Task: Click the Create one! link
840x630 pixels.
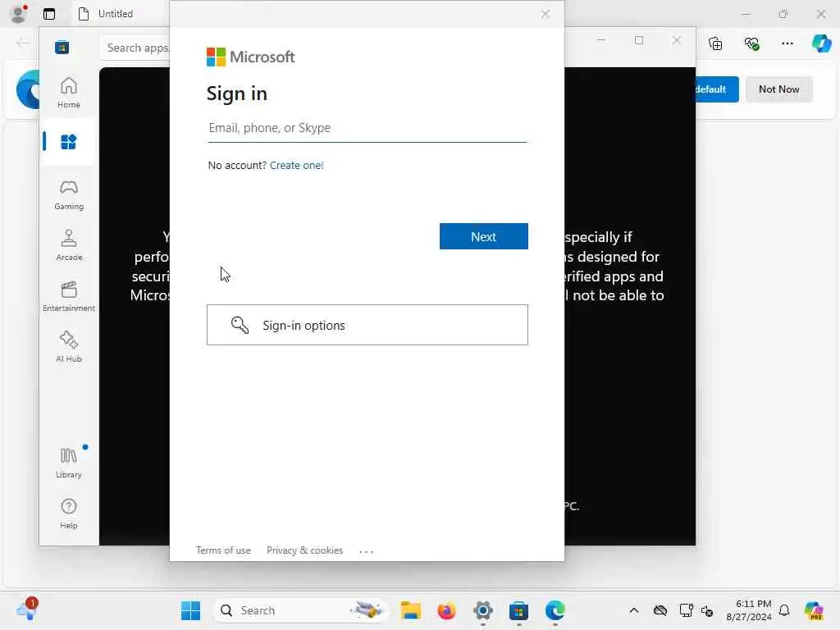Action: point(296,166)
